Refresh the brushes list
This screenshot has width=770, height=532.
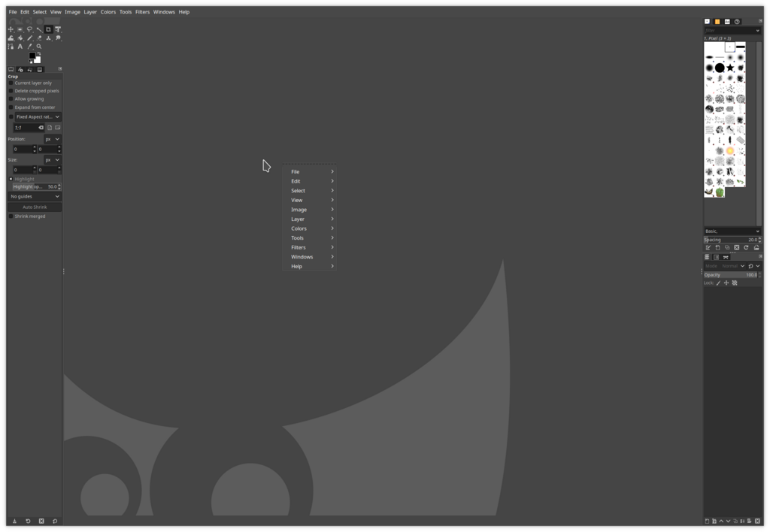[747, 248]
